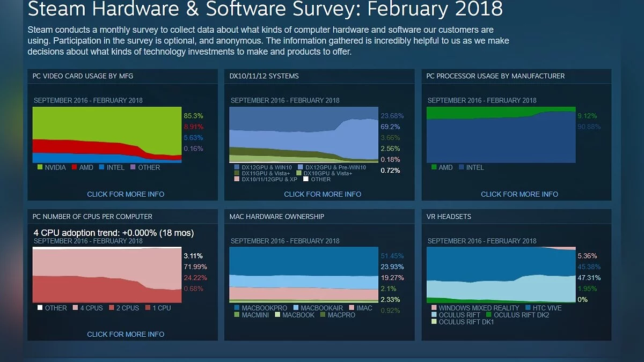The height and width of the screenshot is (362, 644).
Task: Click the OCULUS RIFT label in VR legend
Action: pyautogui.click(x=460, y=315)
